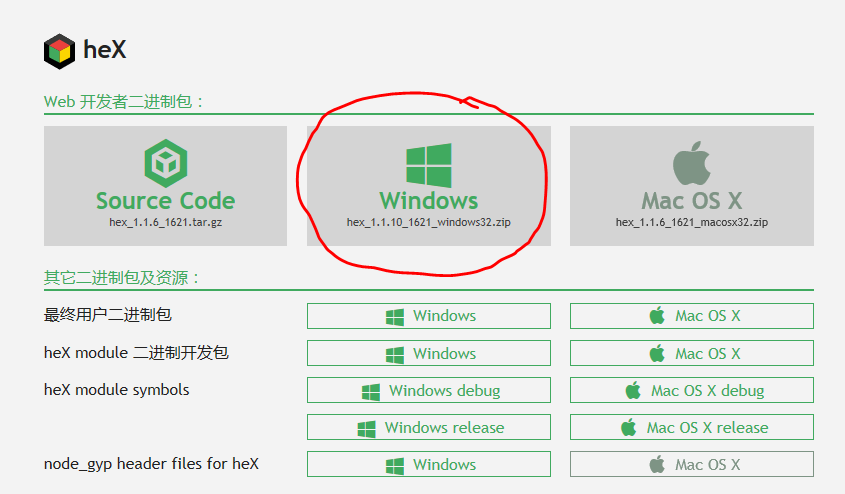Click the heX cube logo icon

point(59,51)
